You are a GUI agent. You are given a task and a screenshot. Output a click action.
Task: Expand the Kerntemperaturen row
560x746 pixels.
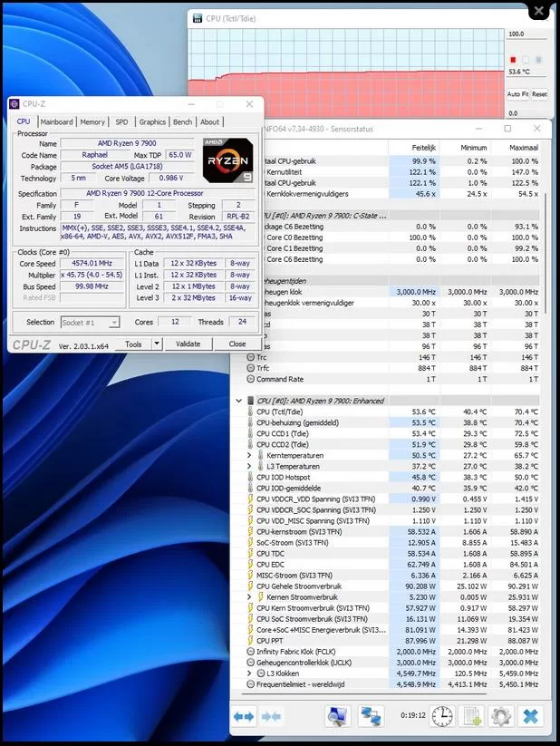[249, 455]
